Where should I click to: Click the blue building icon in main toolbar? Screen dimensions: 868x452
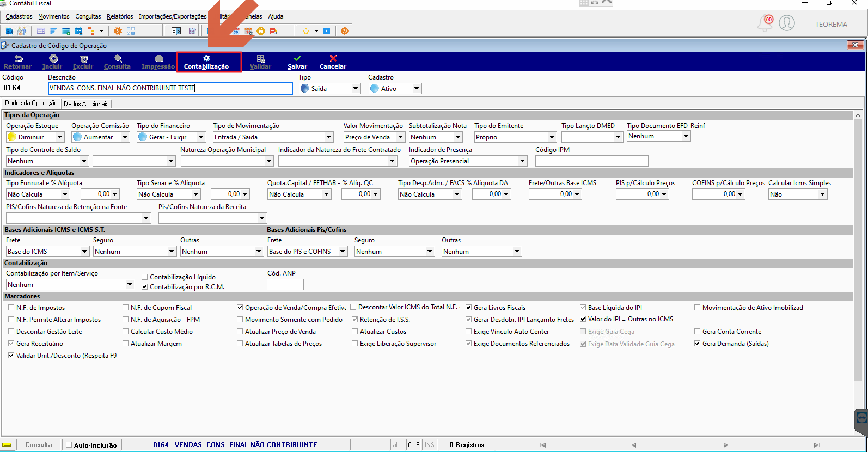[x=9, y=31]
